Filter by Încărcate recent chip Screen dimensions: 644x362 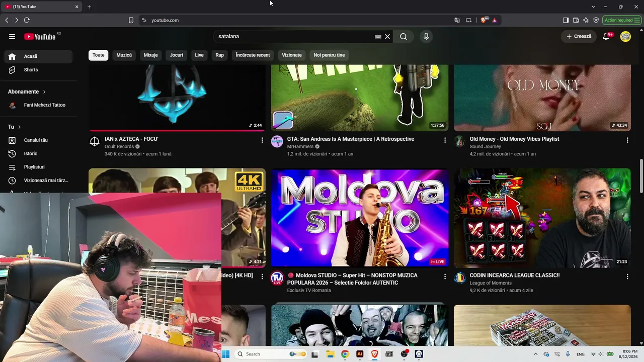[253, 55]
